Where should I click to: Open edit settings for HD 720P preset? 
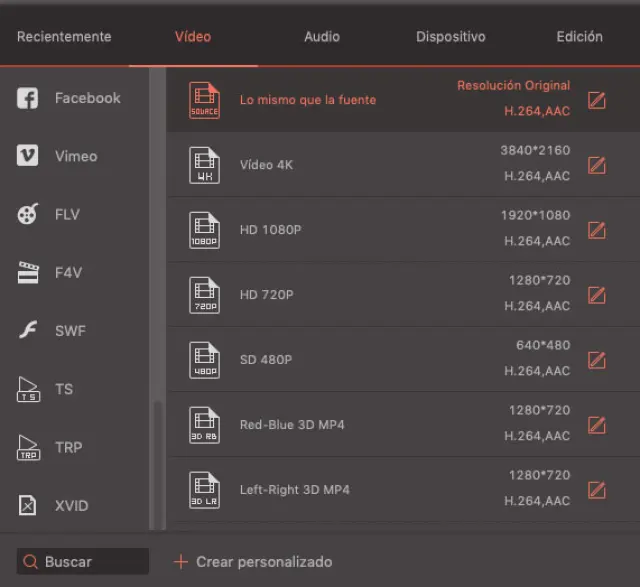tap(596, 295)
